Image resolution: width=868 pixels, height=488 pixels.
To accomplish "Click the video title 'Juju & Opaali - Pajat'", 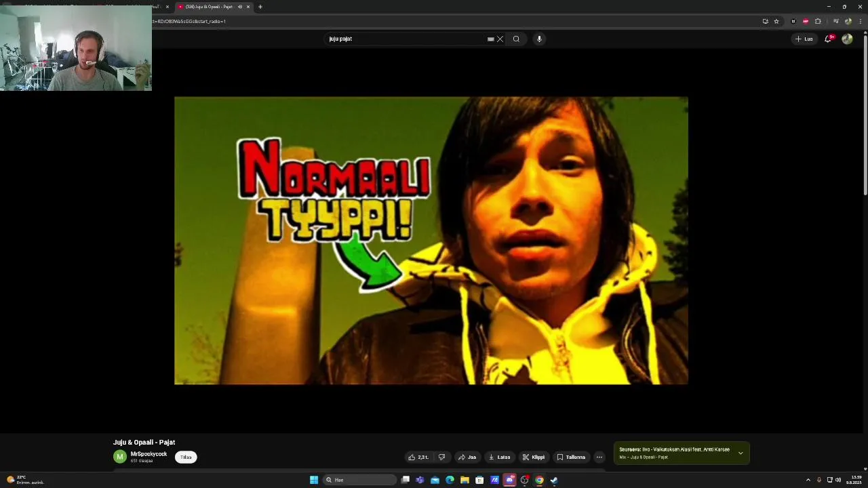I will click(144, 442).
